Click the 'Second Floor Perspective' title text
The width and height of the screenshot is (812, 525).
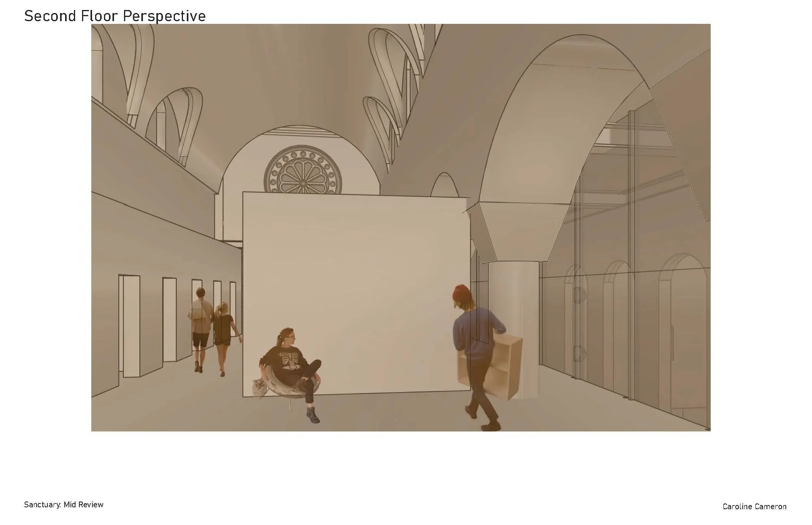(x=115, y=16)
